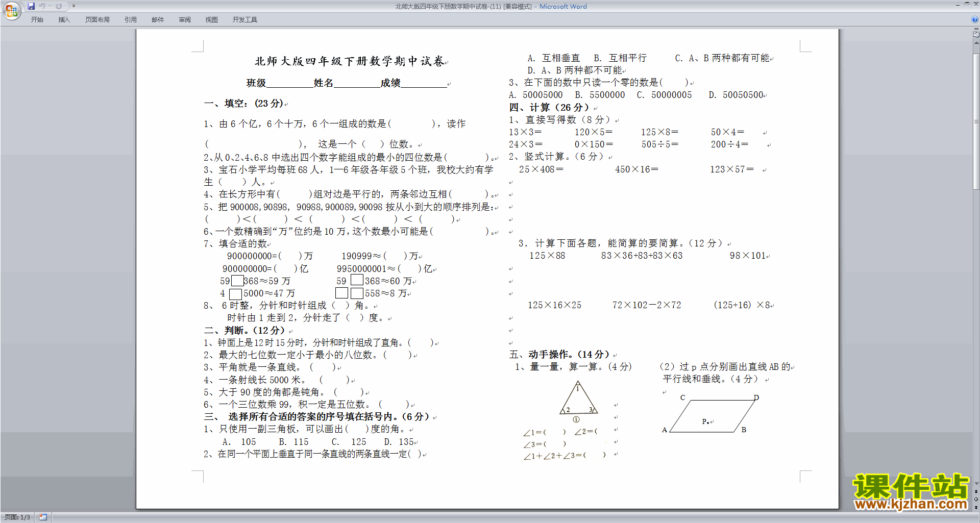This screenshot has height=523, width=980.
Task: Click the vertical scrollbar down arrow
Action: (976, 484)
